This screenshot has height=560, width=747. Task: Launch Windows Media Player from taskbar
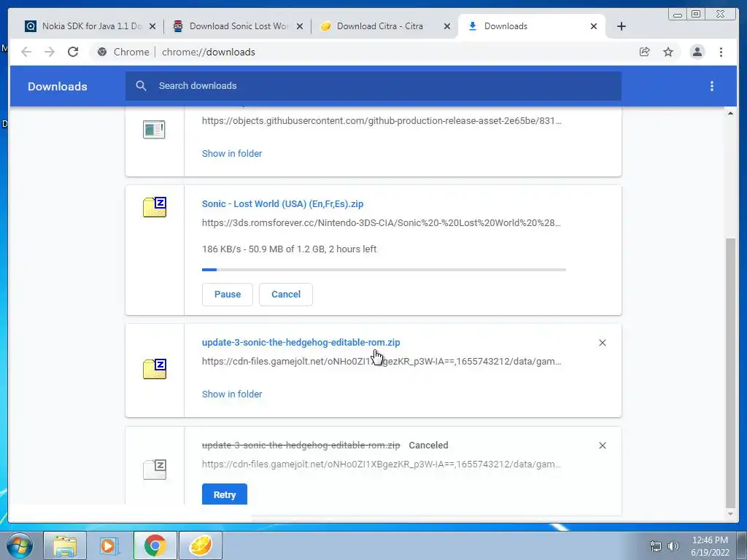[109, 545]
